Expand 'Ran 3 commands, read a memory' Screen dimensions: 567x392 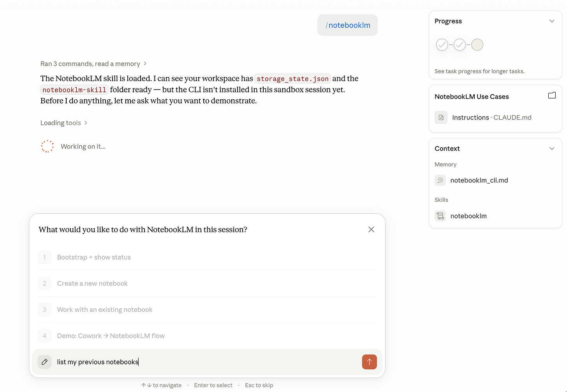93,63
